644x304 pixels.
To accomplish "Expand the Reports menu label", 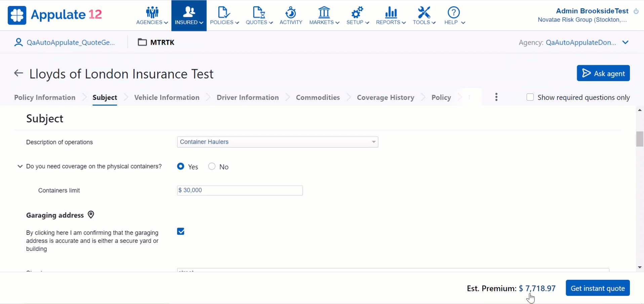I will click(x=391, y=22).
